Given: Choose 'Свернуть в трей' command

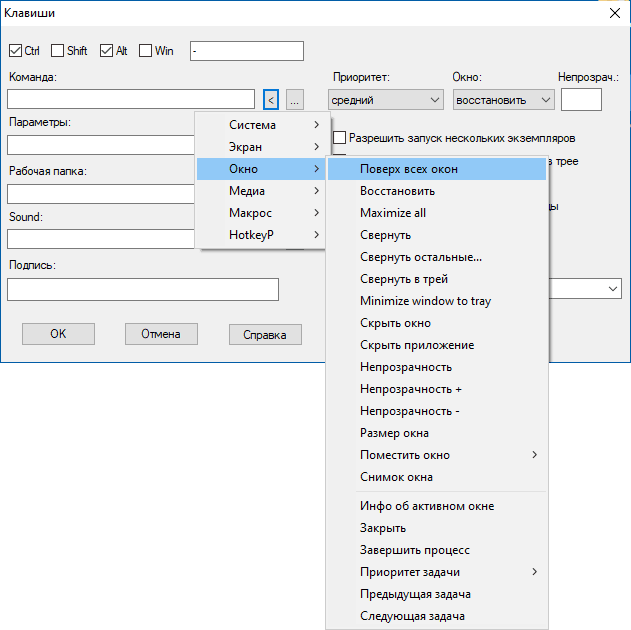Looking at the screenshot, I should (x=437, y=279).
